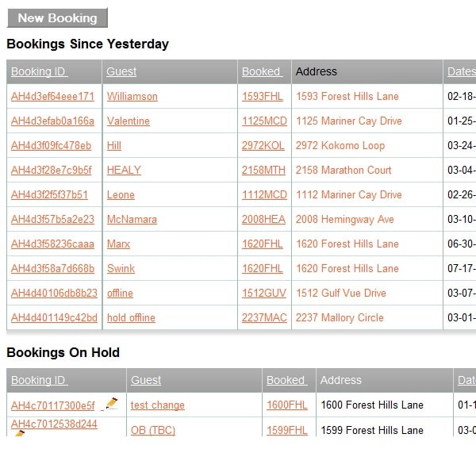Open guest Williamson's record

point(132,97)
